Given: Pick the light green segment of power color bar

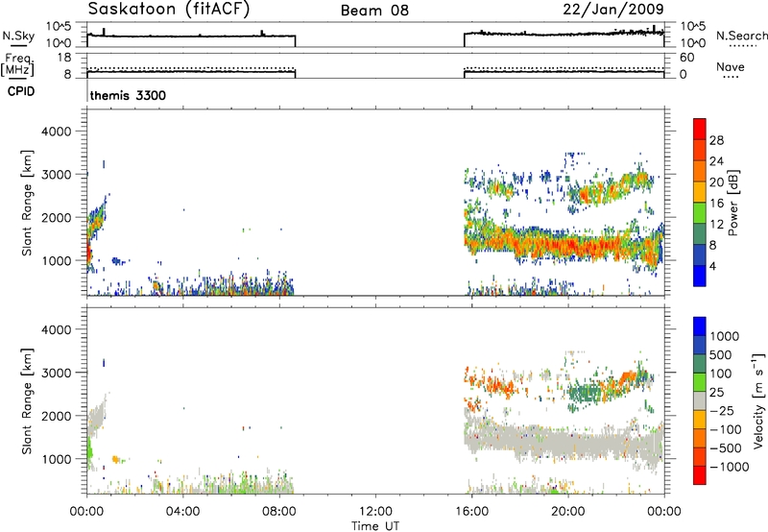Looking at the screenshot, I should click(700, 212).
